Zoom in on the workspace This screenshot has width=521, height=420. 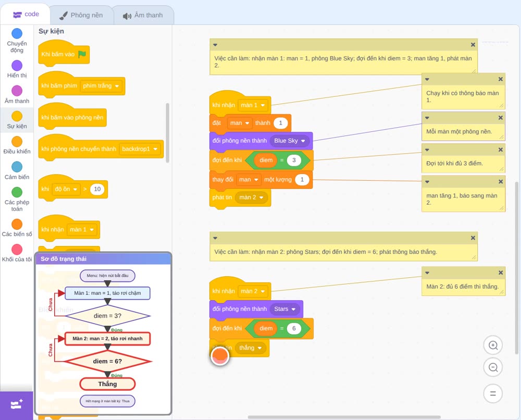click(493, 345)
